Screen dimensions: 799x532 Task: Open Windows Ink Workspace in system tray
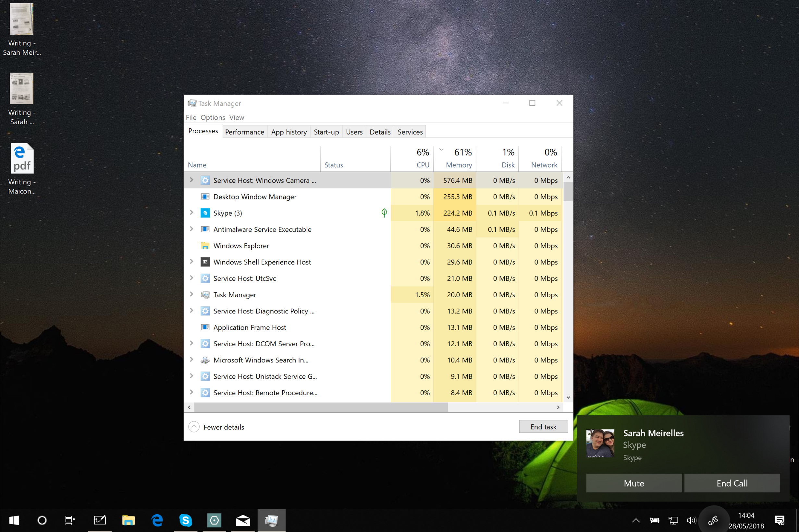point(713,520)
